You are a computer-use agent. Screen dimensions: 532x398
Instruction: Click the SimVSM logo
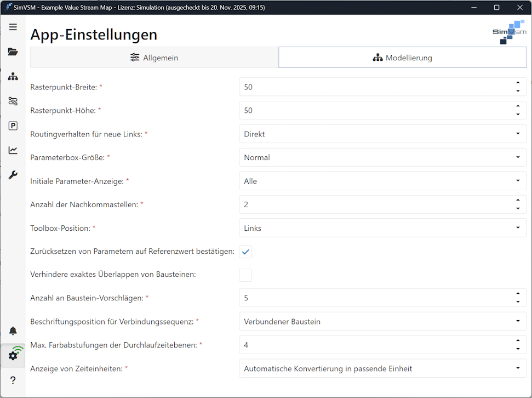[x=510, y=32]
